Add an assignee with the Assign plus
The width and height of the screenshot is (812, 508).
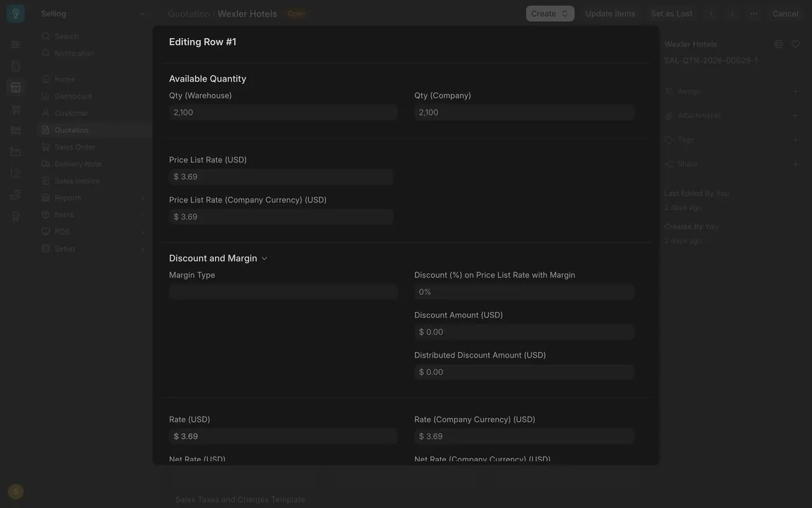tap(796, 91)
